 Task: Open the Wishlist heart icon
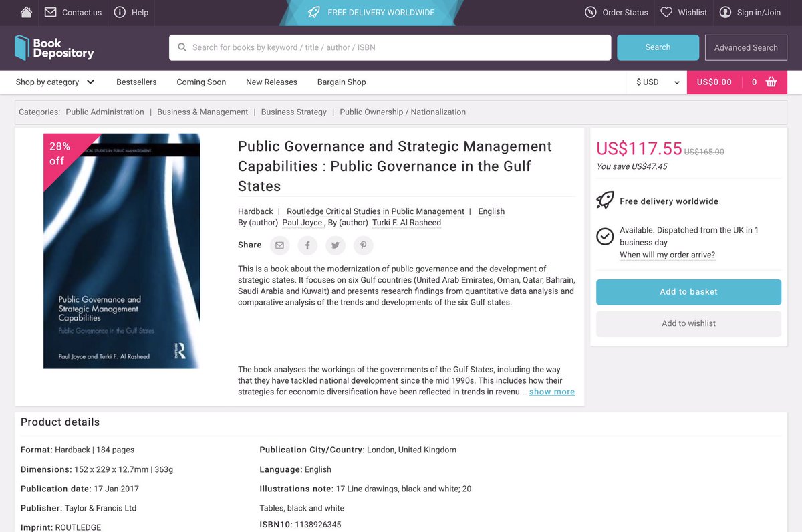click(x=666, y=12)
